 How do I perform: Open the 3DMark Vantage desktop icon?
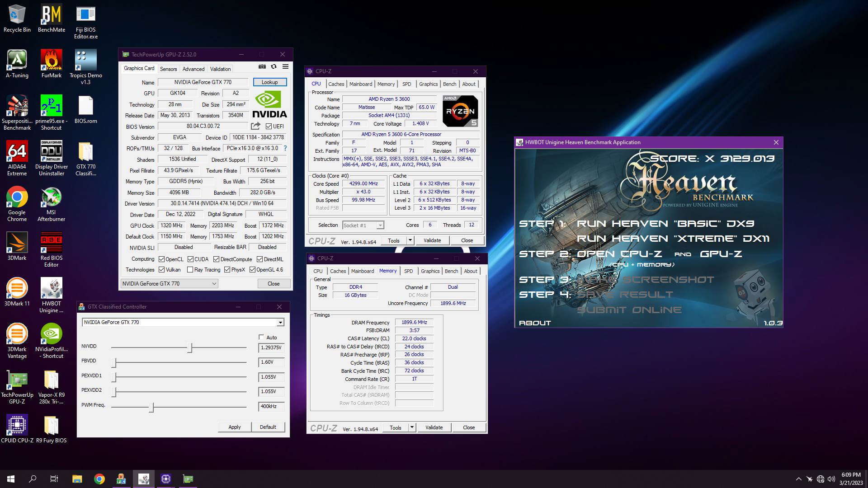(x=17, y=341)
